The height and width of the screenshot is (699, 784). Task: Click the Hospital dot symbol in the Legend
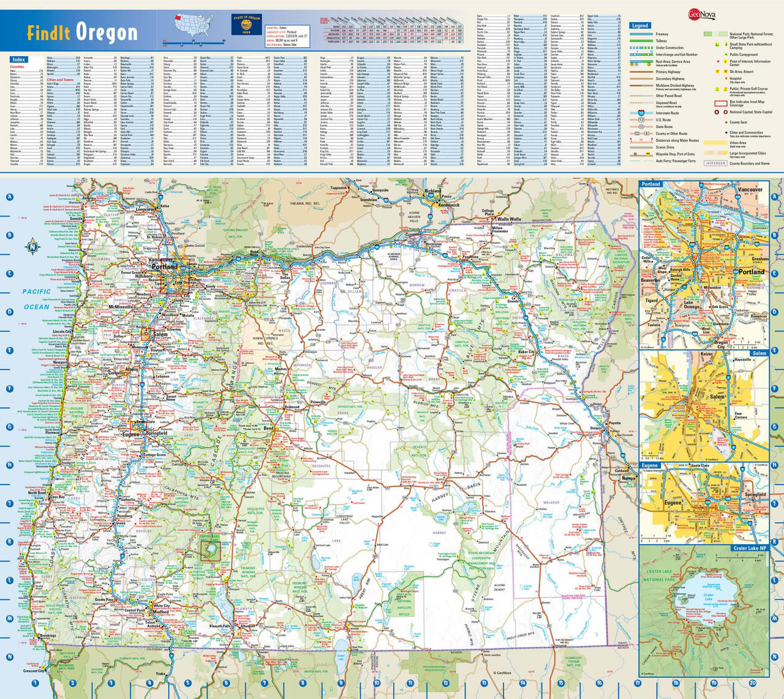[x=726, y=78]
